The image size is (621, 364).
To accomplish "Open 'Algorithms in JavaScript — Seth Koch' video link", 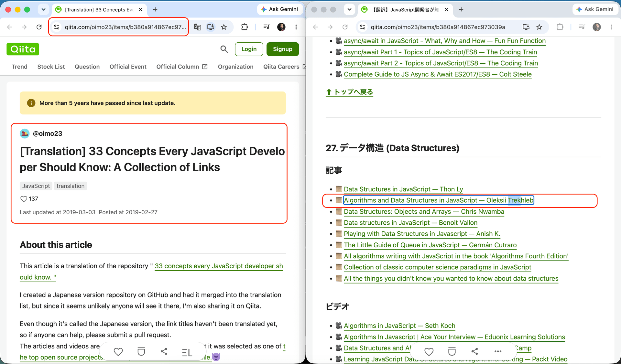I will [x=399, y=326].
